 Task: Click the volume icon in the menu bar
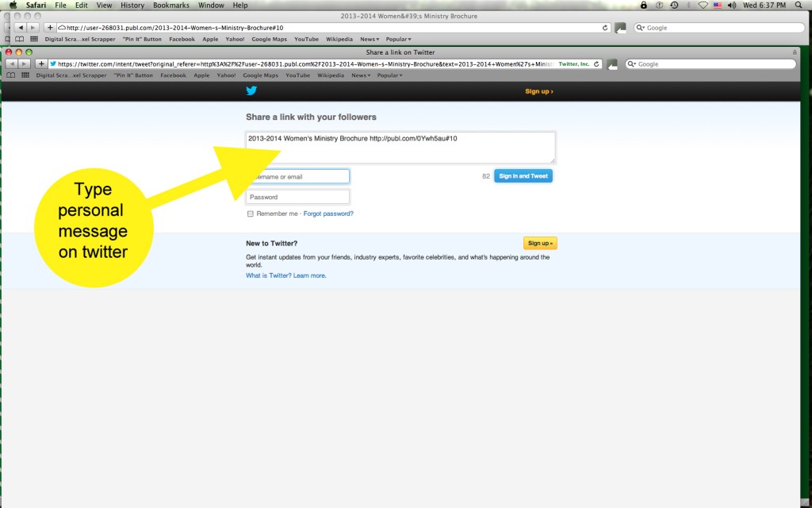(732, 6)
